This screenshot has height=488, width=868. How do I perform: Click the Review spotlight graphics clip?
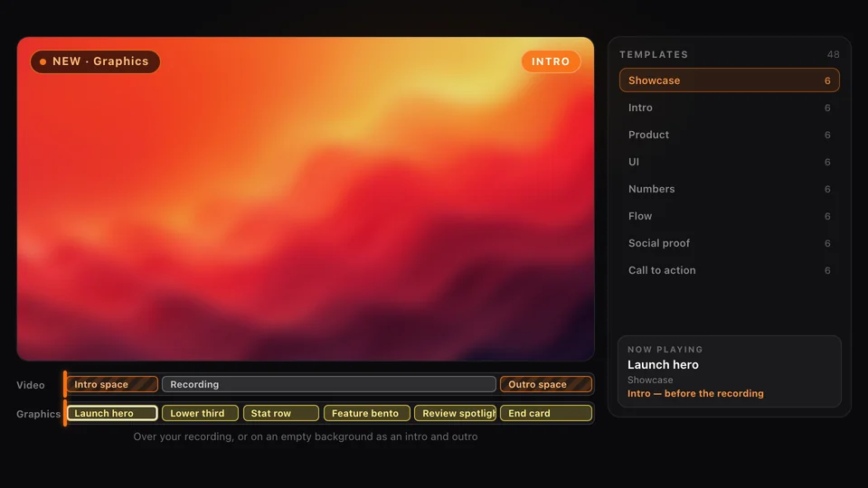(455, 413)
